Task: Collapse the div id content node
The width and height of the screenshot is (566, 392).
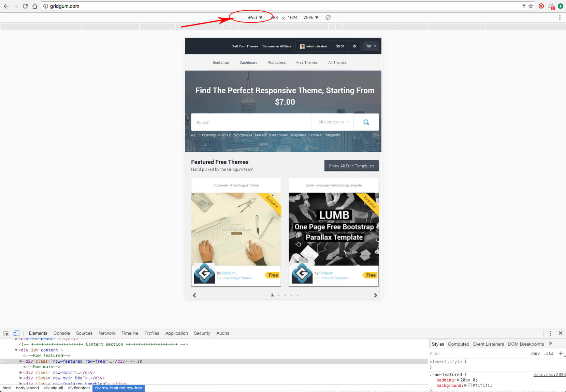Action: point(16,350)
